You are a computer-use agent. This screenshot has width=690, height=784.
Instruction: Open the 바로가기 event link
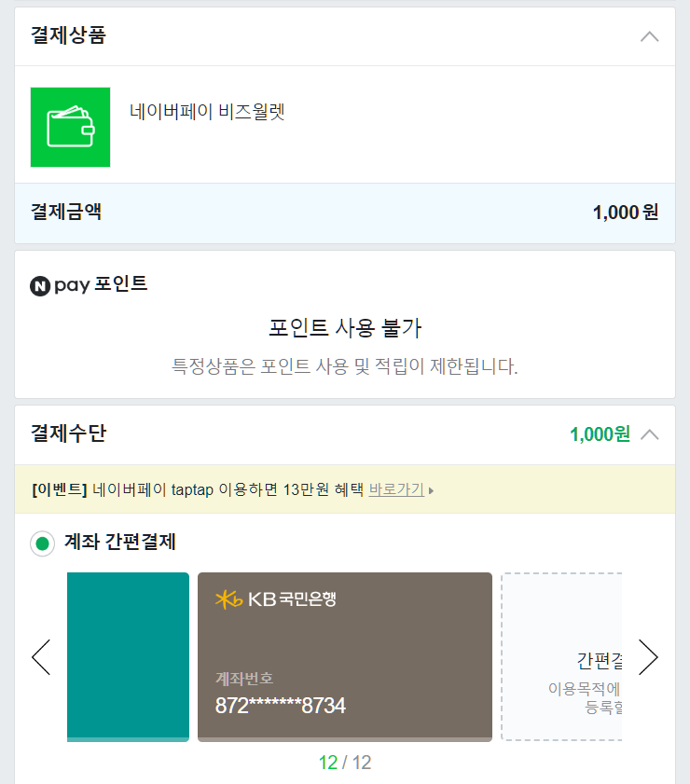point(396,489)
